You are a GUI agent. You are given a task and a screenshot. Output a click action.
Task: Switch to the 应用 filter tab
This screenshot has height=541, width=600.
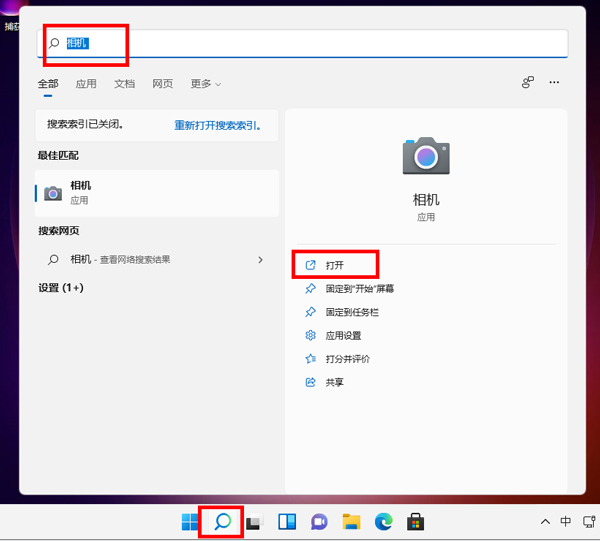[86, 84]
